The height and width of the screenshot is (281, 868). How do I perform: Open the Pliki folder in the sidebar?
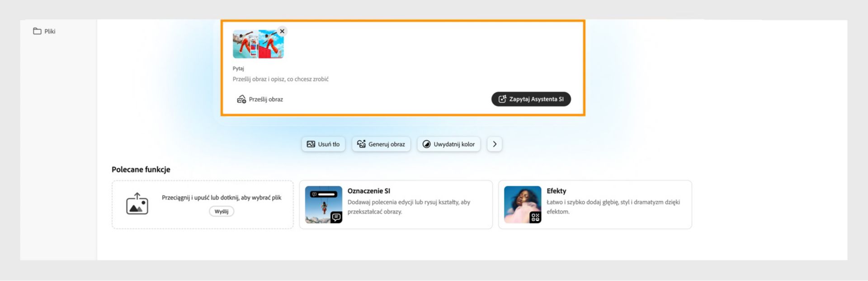(x=44, y=31)
